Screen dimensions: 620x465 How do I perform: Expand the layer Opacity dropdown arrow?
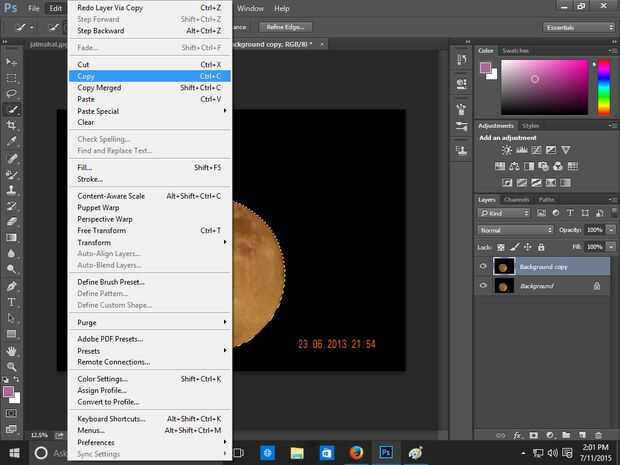pos(609,230)
